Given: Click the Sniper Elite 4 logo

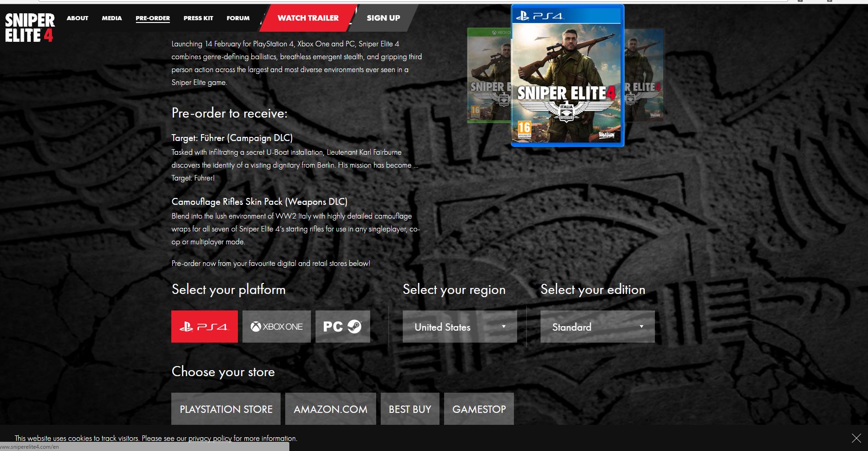Looking at the screenshot, I should (30, 28).
